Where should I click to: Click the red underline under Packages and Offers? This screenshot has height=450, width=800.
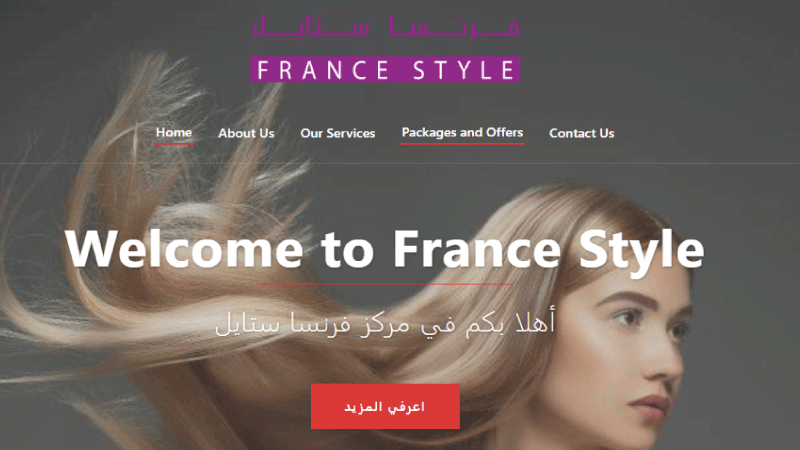pyautogui.click(x=462, y=143)
